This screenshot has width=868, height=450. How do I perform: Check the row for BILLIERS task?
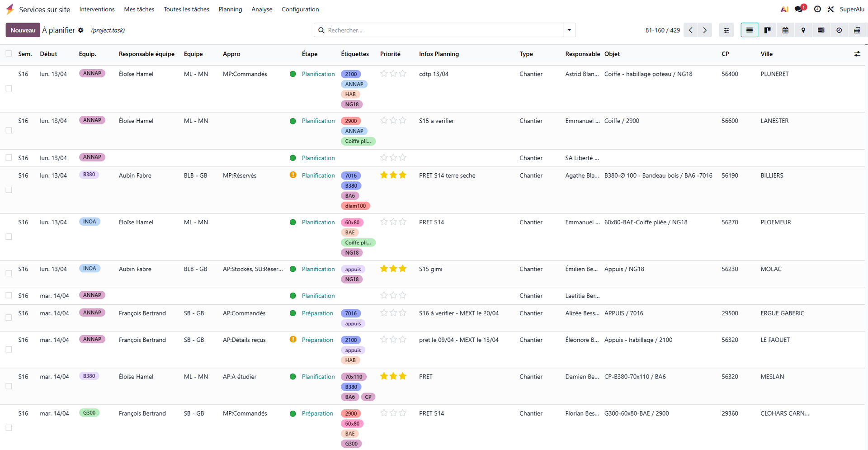tap(9, 190)
